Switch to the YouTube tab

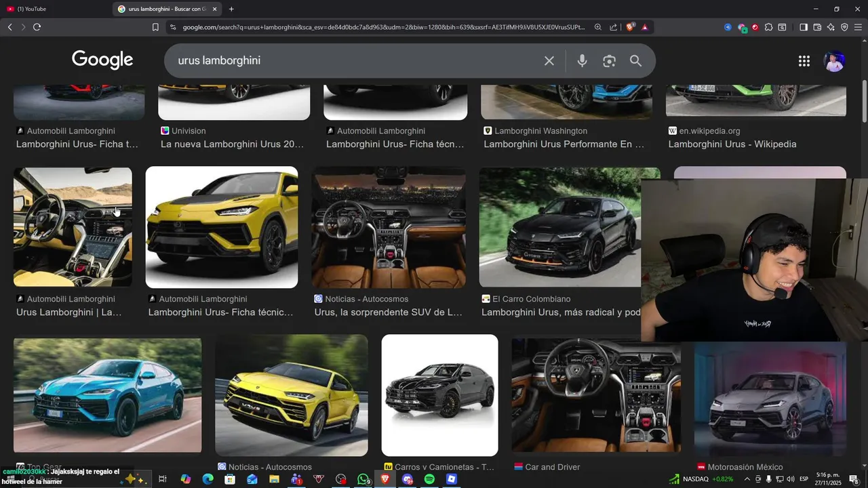pyautogui.click(x=54, y=9)
